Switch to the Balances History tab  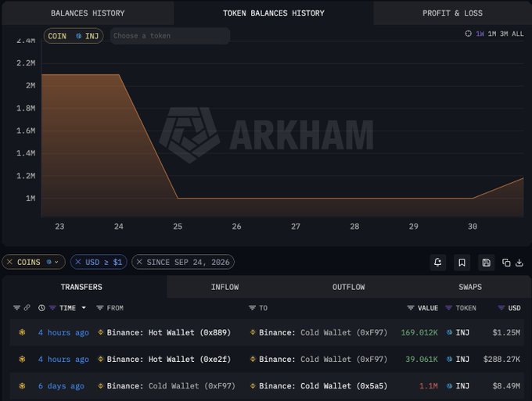coord(88,13)
